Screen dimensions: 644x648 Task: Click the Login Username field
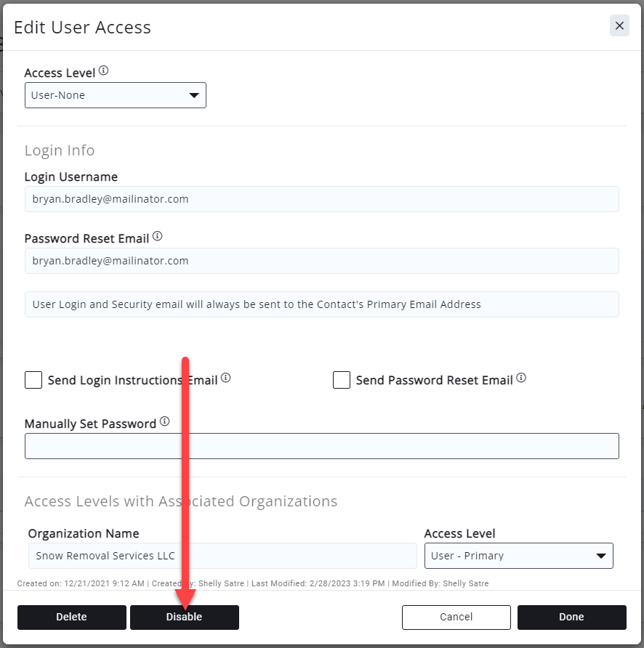(x=322, y=199)
